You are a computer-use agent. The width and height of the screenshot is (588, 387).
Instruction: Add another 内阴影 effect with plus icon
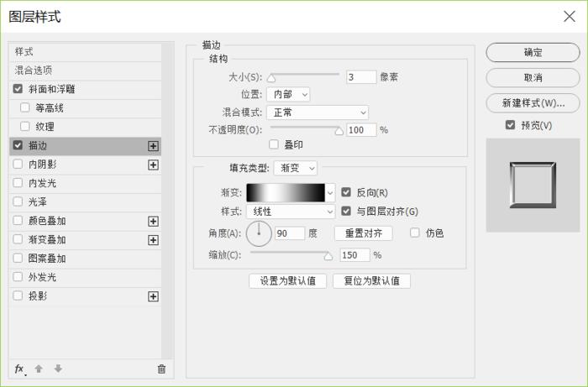click(x=153, y=165)
